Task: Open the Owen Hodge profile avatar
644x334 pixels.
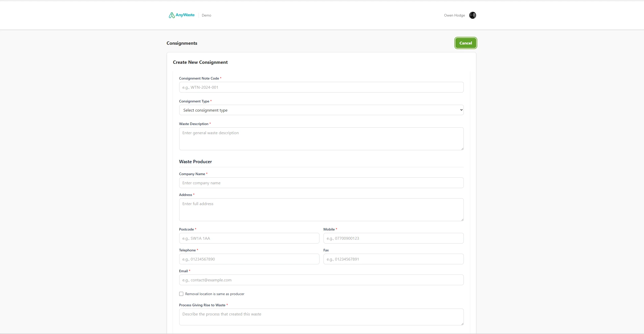Action: [472, 15]
